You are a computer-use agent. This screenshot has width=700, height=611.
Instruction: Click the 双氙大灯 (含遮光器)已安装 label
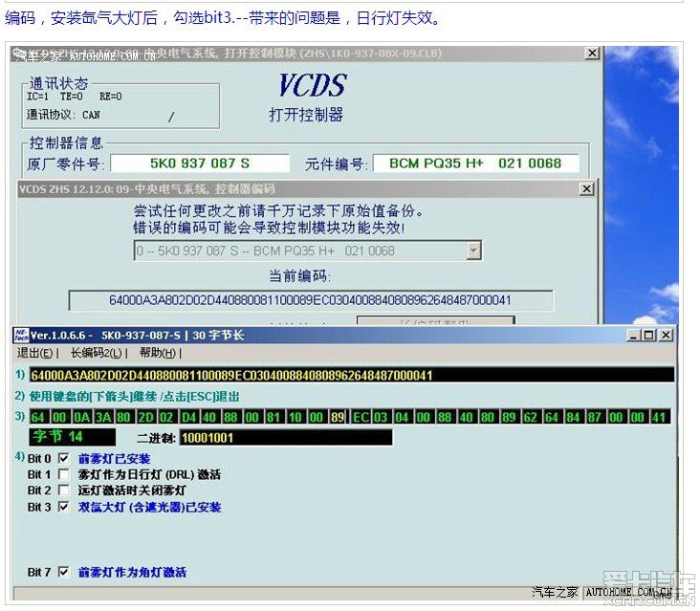tap(149, 507)
